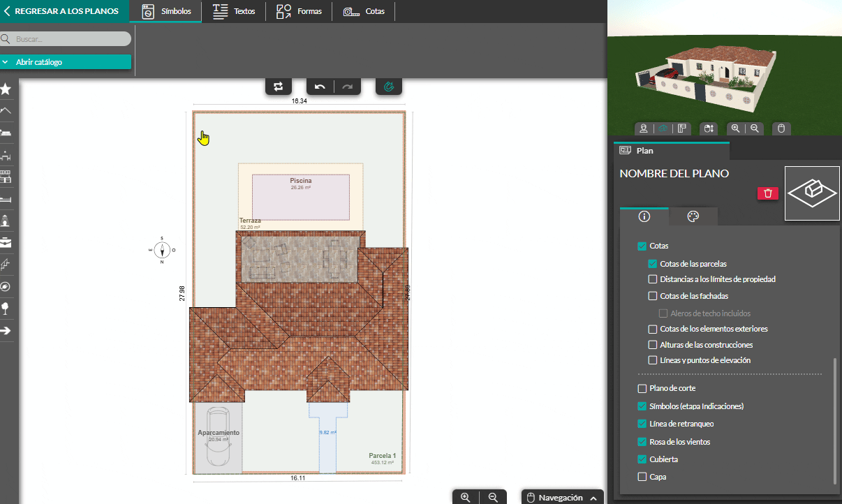Uncheck the Cubierta option
The width and height of the screenshot is (842, 504).
(x=642, y=459)
